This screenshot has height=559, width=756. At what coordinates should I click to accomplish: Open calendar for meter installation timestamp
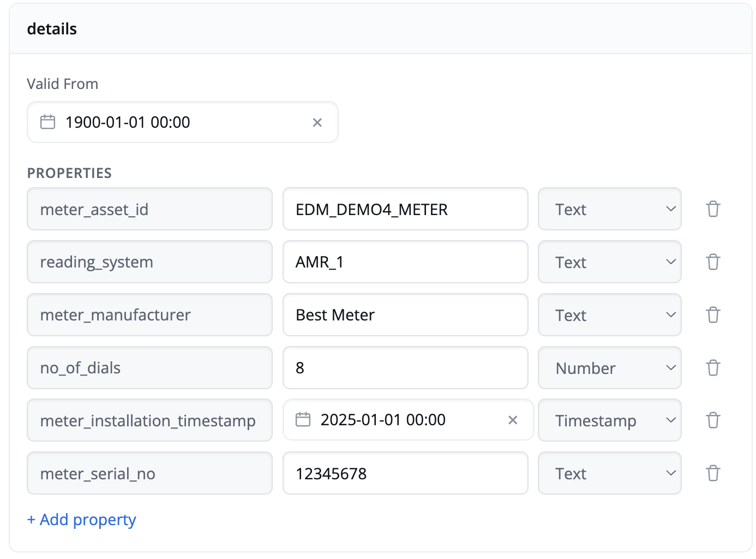[x=303, y=419]
